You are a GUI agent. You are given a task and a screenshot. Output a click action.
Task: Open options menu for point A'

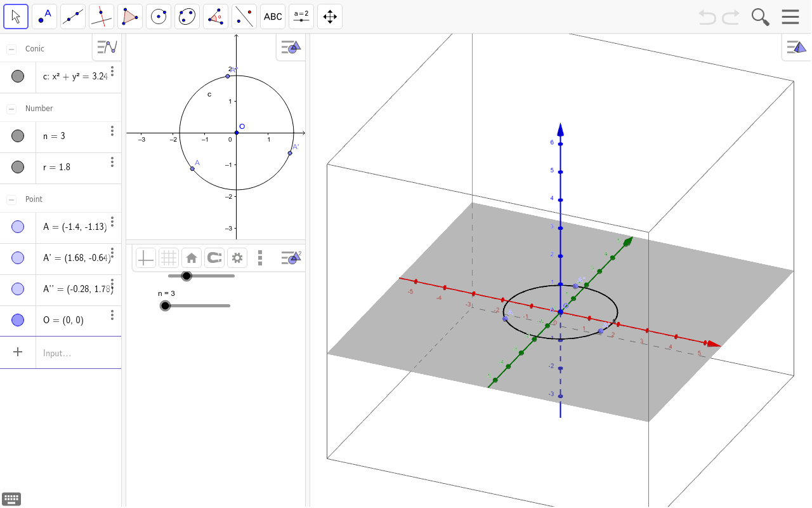tap(112, 253)
